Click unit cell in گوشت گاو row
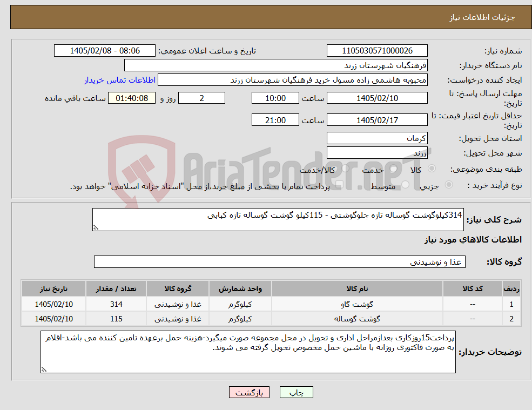Screen dimensions: 532x410 click(240, 304)
